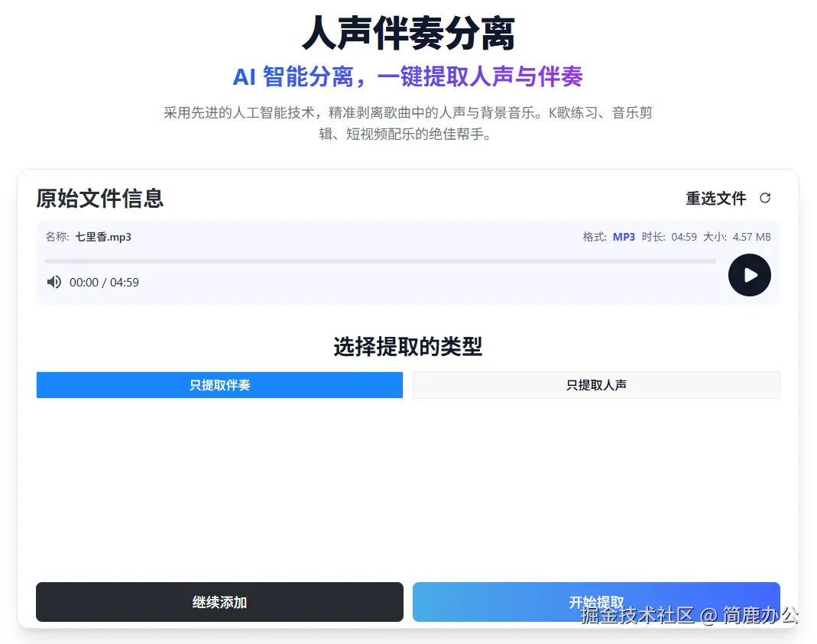Image resolution: width=817 pixels, height=644 pixels.
Task: Click the MP3 format label
Action: pos(624,237)
